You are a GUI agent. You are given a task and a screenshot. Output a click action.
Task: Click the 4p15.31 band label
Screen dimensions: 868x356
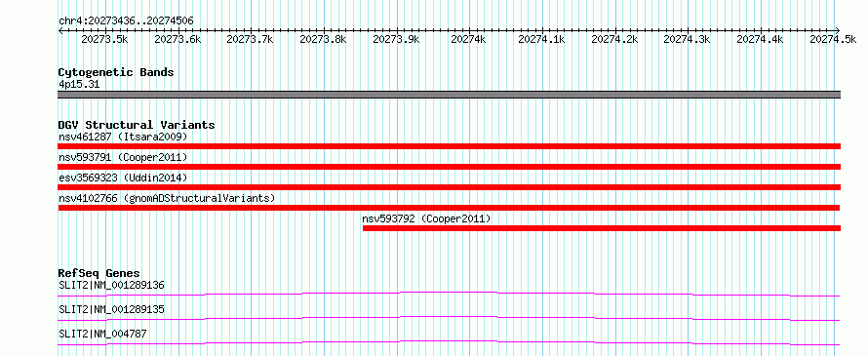click(79, 85)
